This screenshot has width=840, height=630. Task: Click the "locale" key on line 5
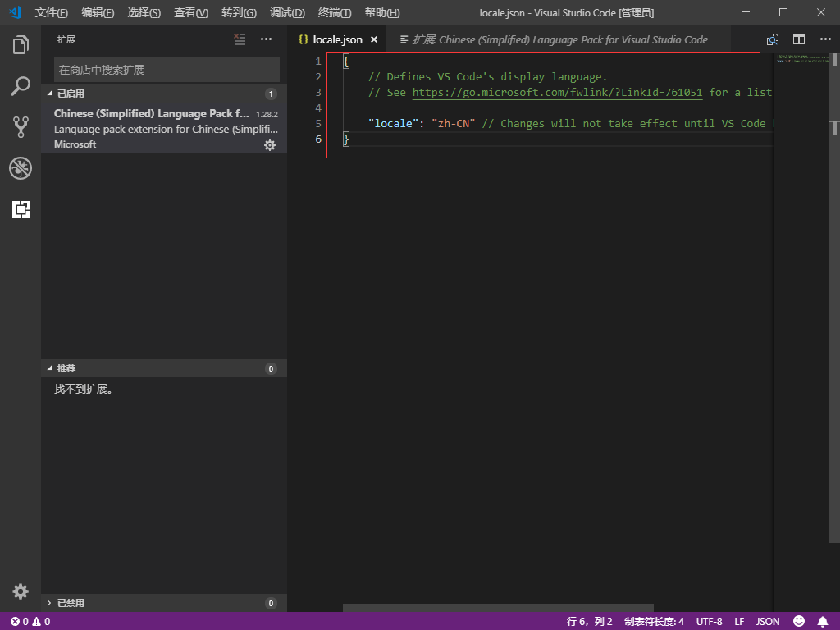(x=393, y=123)
